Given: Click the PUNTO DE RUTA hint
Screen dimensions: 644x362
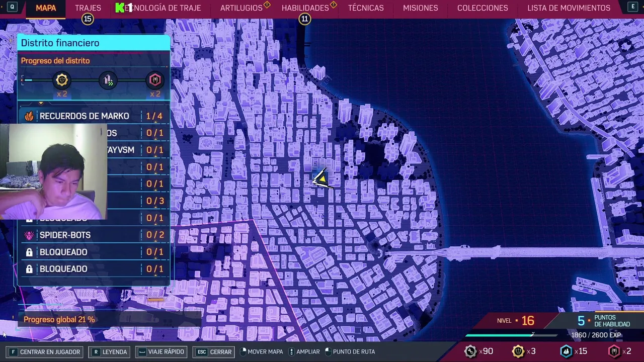Looking at the screenshot, I should pyautogui.click(x=350, y=352).
